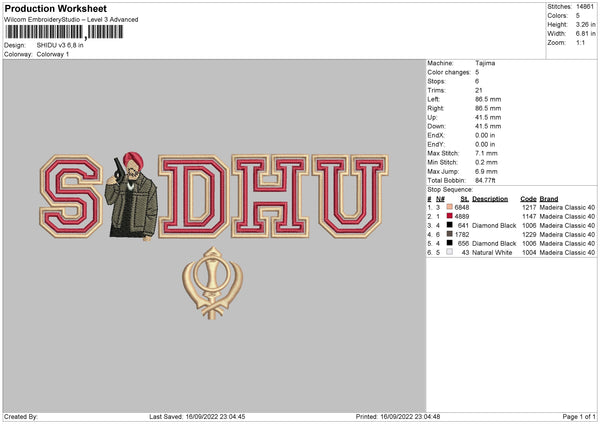Click the 'Code' column header
The height and width of the screenshot is (424, 600).
[x=528, y=199]
